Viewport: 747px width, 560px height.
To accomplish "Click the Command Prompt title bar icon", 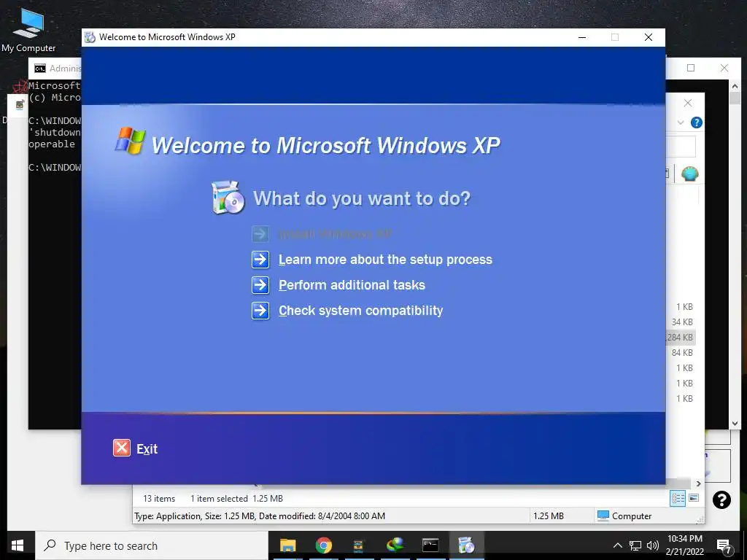I will [40, 69].
